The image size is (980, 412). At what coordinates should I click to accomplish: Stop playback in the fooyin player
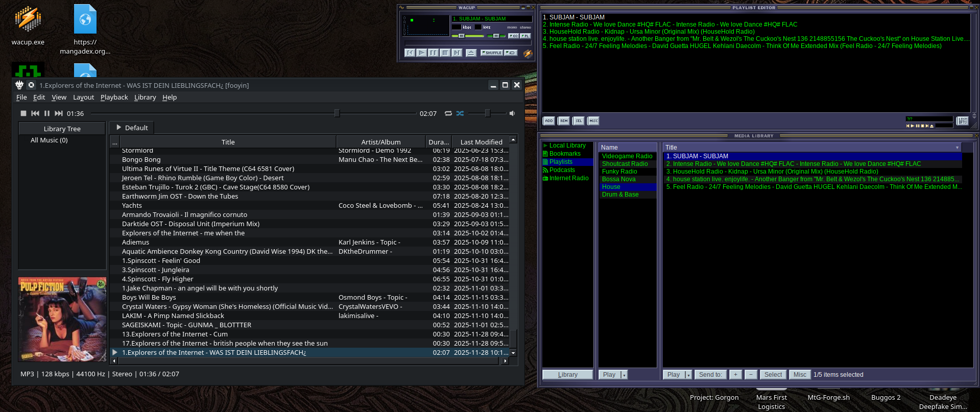tap(23, 113)
